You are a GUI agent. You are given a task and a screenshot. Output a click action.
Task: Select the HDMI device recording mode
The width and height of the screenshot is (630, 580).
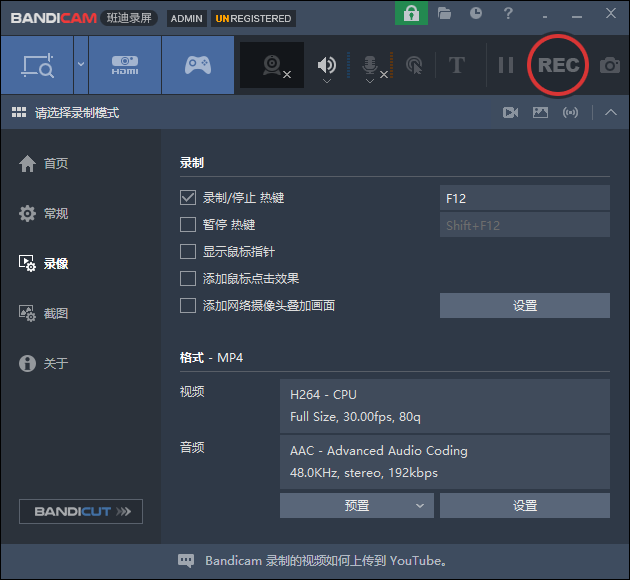[x=125, y=65]
